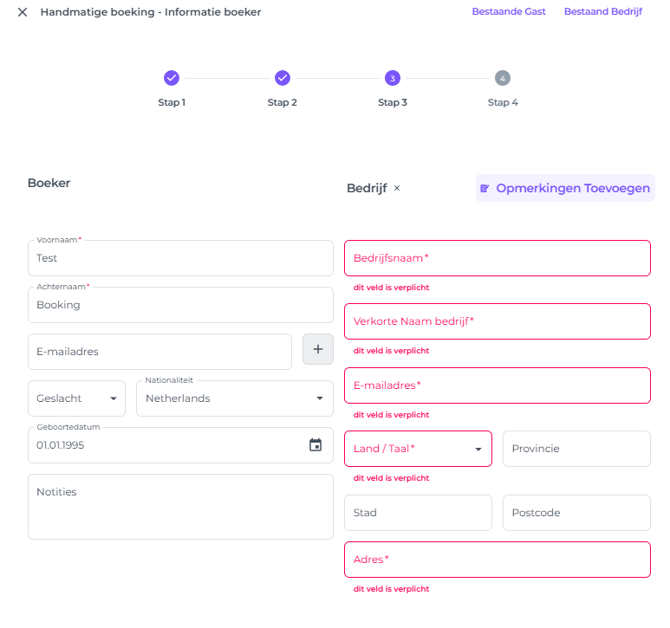This screenshot has width=670, height=628.
Task: Click the Voornaam field containing Test
Action: click(180, 258)
